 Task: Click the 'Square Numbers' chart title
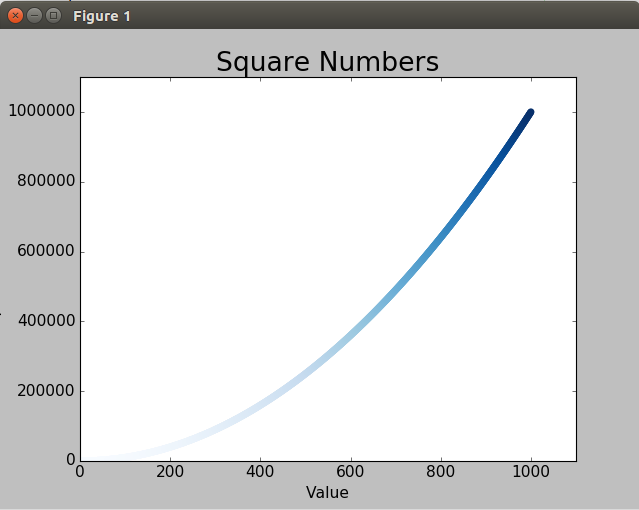(327, 62)
